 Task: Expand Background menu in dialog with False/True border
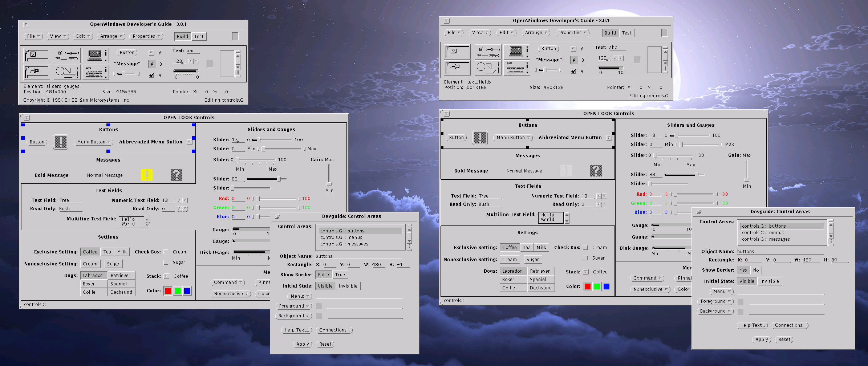[294, 316]
